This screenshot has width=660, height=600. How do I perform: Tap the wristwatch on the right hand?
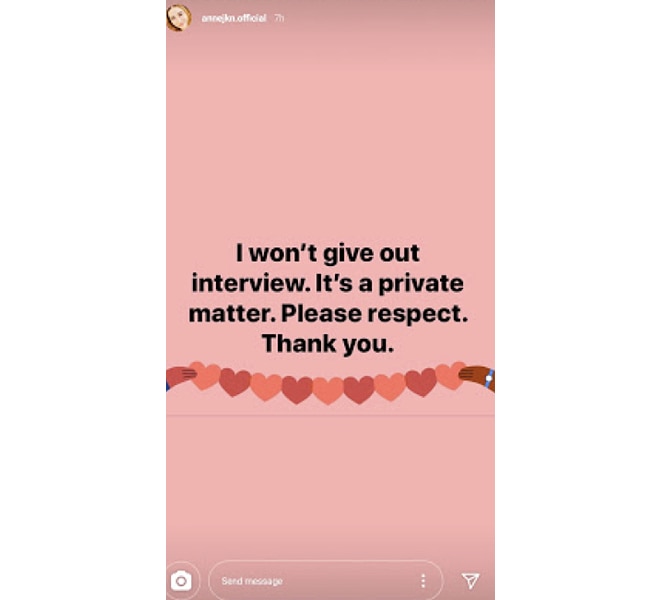pos(489,379)
